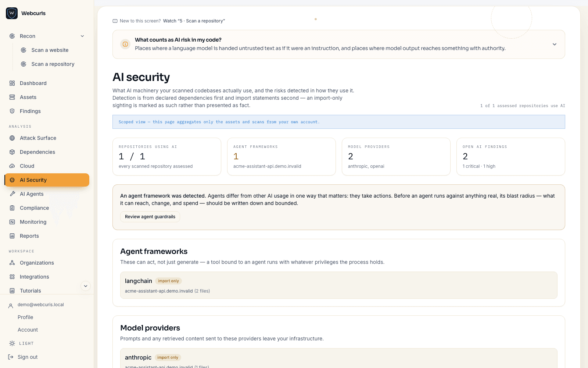Click the Repositories using AI card
Viewport: 588px width, 368px height.
(167, 157)
